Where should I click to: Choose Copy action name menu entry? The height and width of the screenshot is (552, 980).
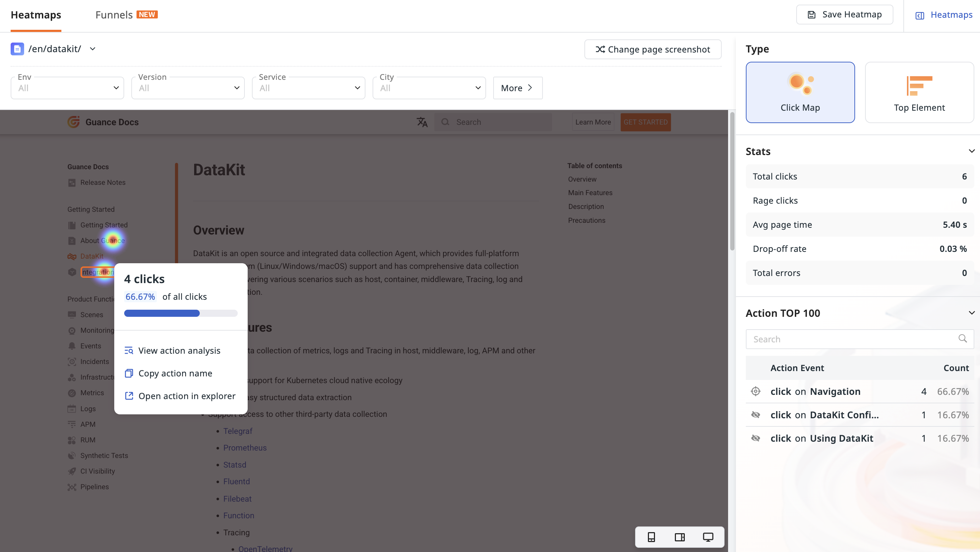click(181, 373)
